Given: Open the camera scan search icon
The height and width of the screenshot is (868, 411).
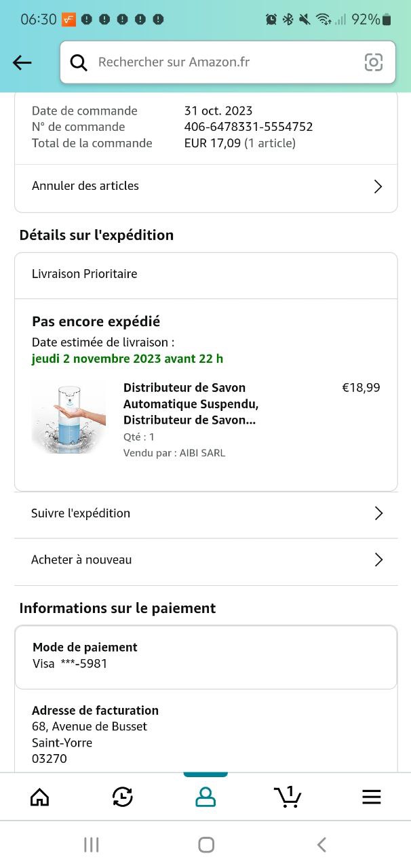Looking at the screenshot, I should pyautogui.click(x=373, y=62).
